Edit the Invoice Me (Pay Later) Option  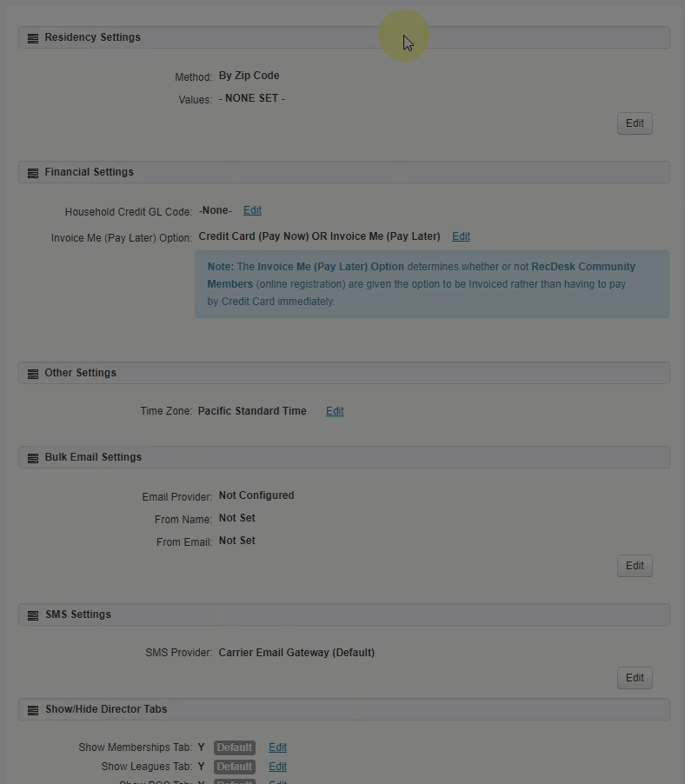coord(461,236)
